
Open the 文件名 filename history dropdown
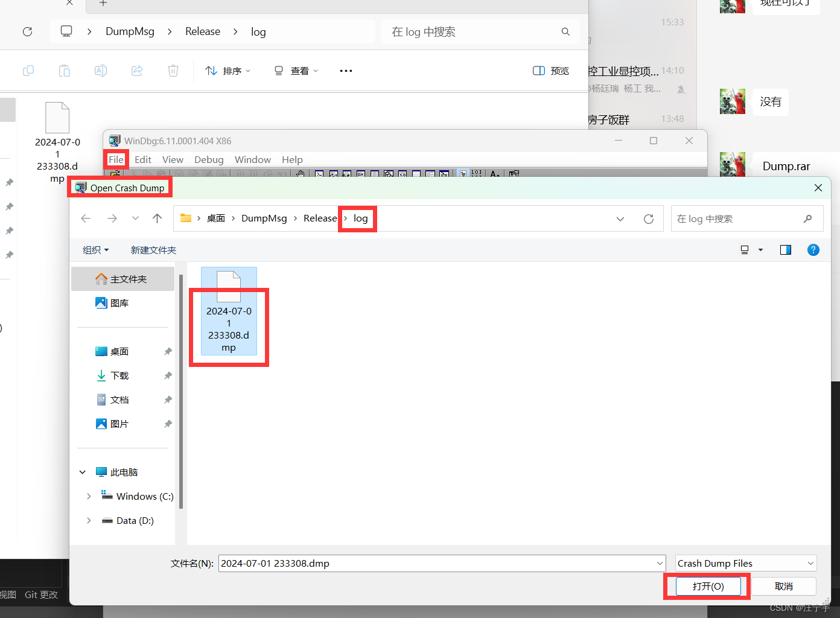[x=660, y=563]
